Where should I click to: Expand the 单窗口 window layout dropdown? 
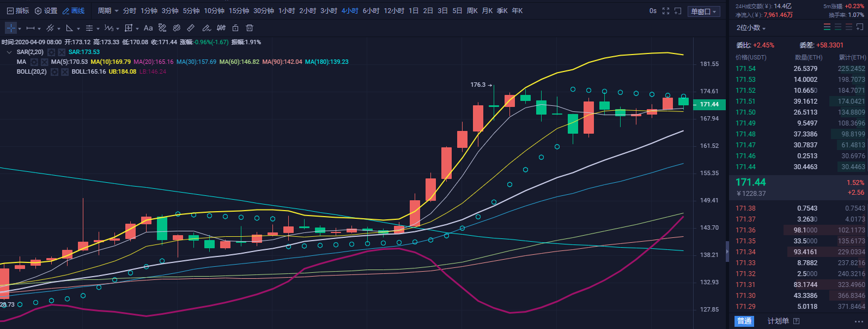tap(705, 11)
